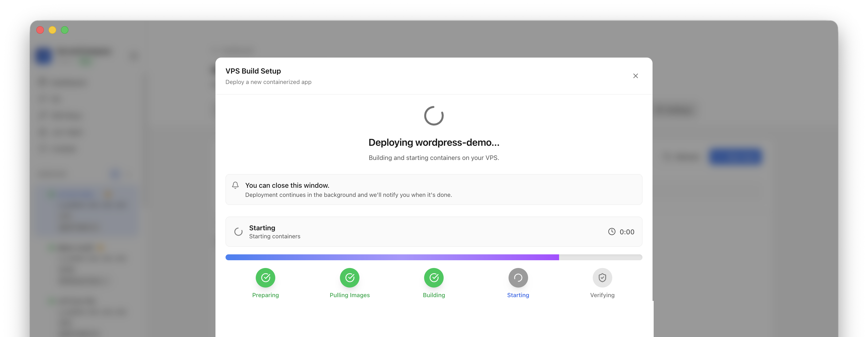Click the Building step checkmark icon
The width and height of the screenshot is (868, 337).
pos(434,278)
